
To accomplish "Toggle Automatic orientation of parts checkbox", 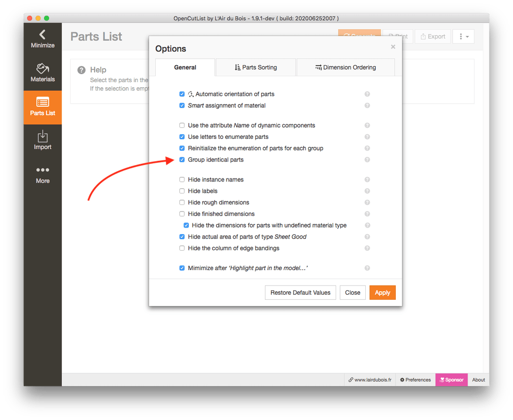I will tap(182, 94).
